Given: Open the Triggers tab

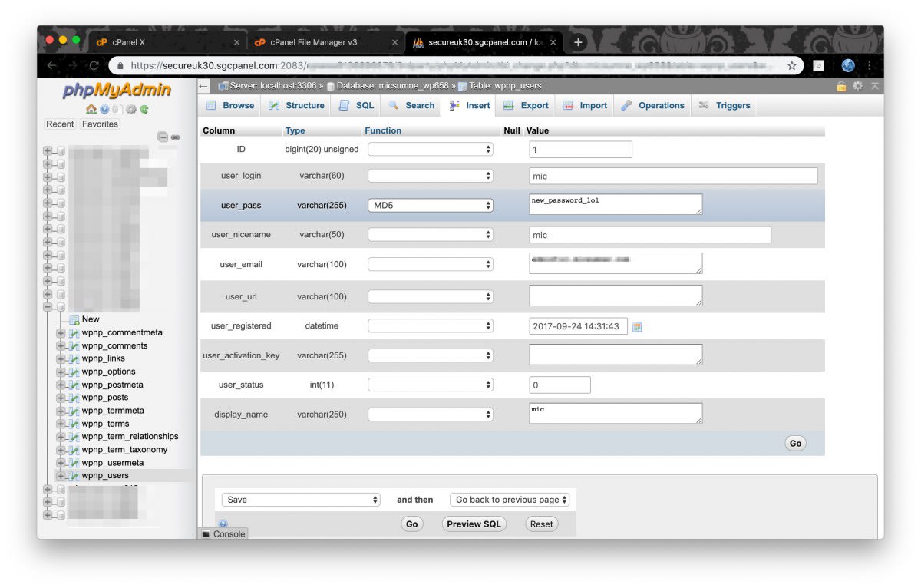Looking at the screenshot, I should coord(725,106).
